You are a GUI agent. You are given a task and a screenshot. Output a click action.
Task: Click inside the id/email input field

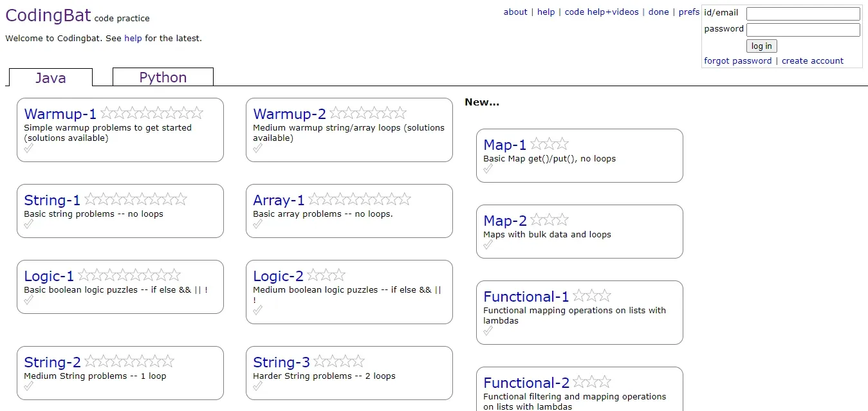click(x=802, y=13)
